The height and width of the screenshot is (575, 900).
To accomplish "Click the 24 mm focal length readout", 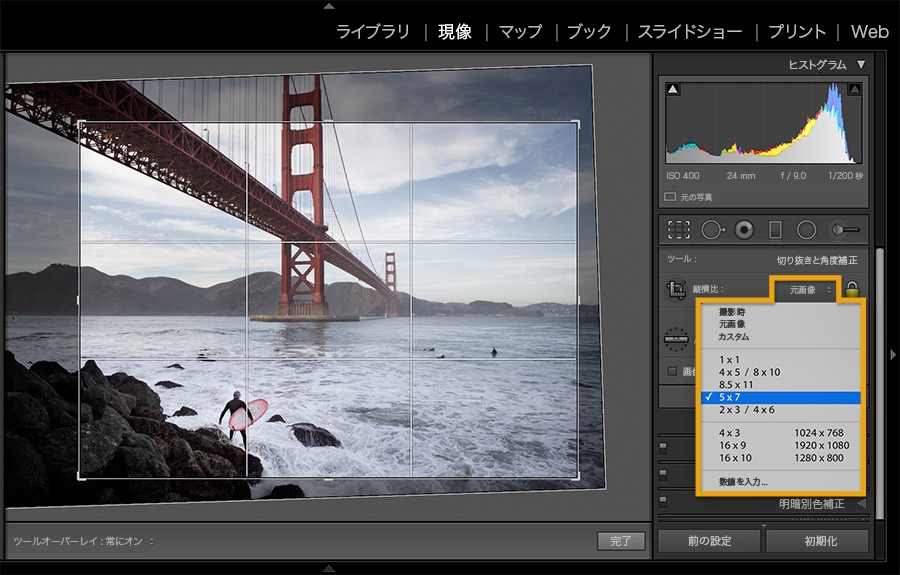I will click(x=740, y=176).
